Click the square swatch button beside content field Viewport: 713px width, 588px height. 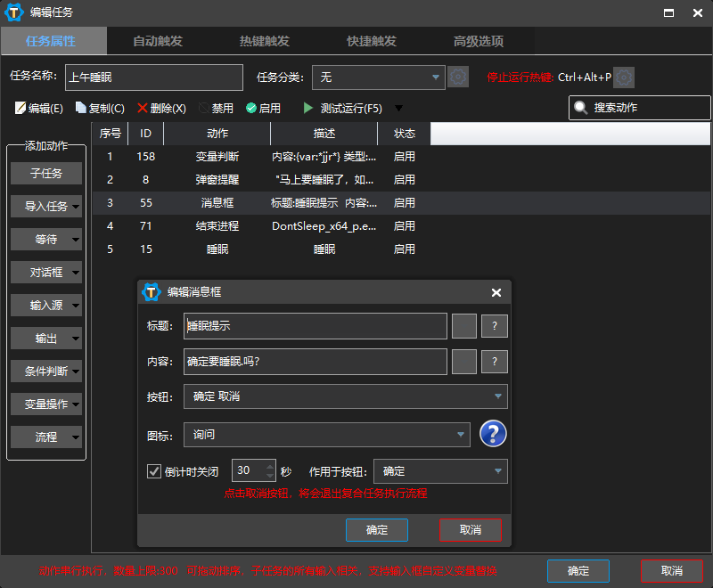(464, 362)
